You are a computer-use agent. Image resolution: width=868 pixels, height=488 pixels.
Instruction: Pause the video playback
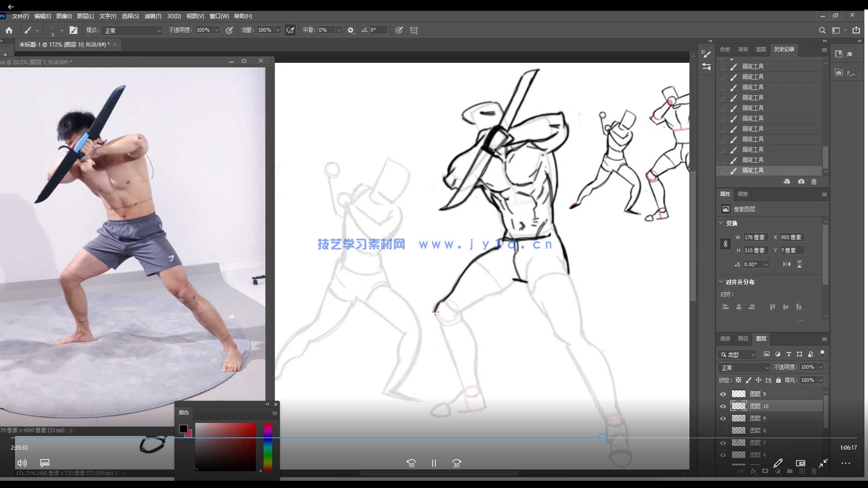point(434,463)
